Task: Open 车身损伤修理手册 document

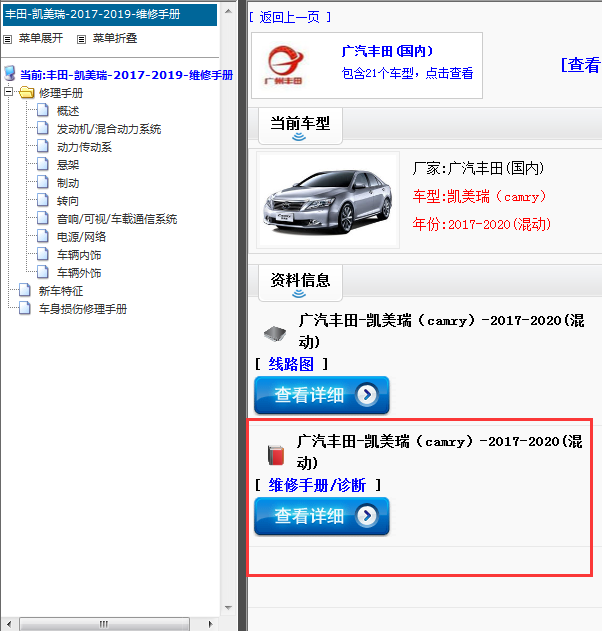Action: click(x=83, y=309)
